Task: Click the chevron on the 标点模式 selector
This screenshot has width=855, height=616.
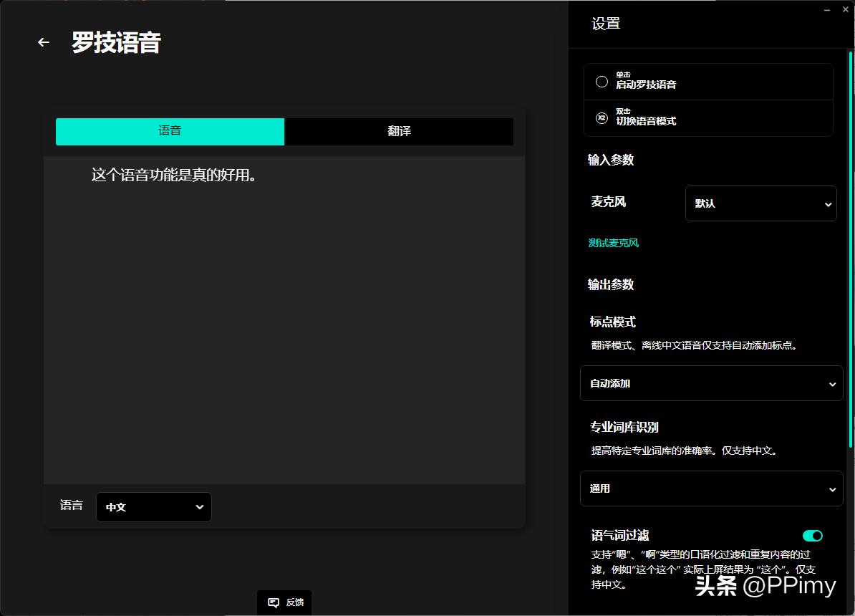Action: click(832, 383)
